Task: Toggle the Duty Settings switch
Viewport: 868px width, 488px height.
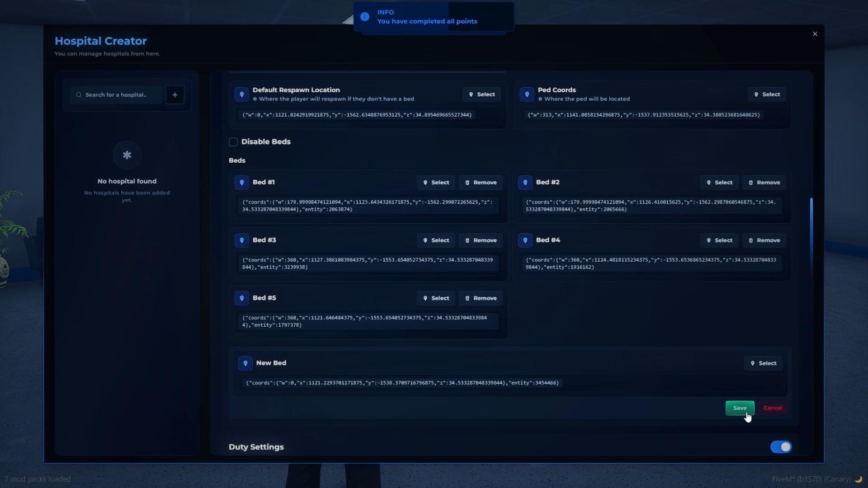Action: pos(781,447)
